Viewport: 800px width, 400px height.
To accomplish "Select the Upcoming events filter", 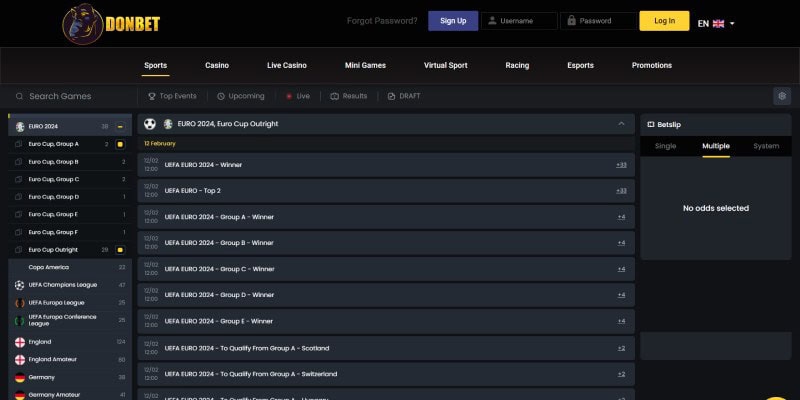I will coord(241,96).
